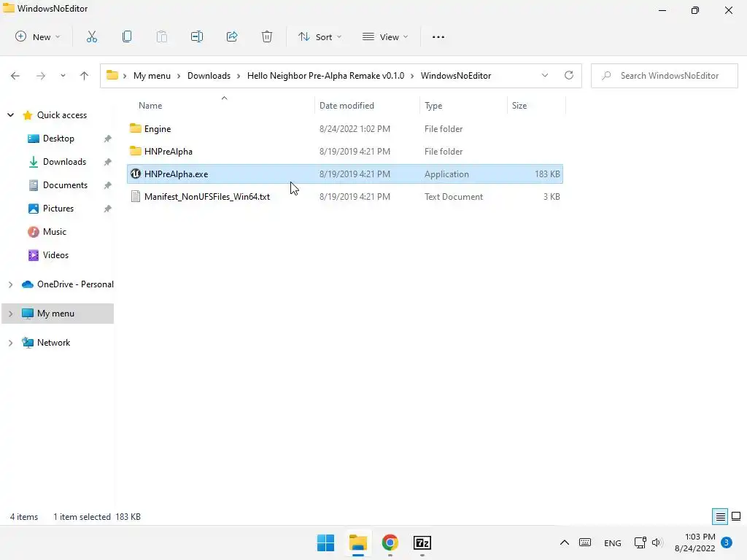The width and height of the screenshot is (747, 560).
Task: Open the New item menu
Action: [x=37, y=36]
